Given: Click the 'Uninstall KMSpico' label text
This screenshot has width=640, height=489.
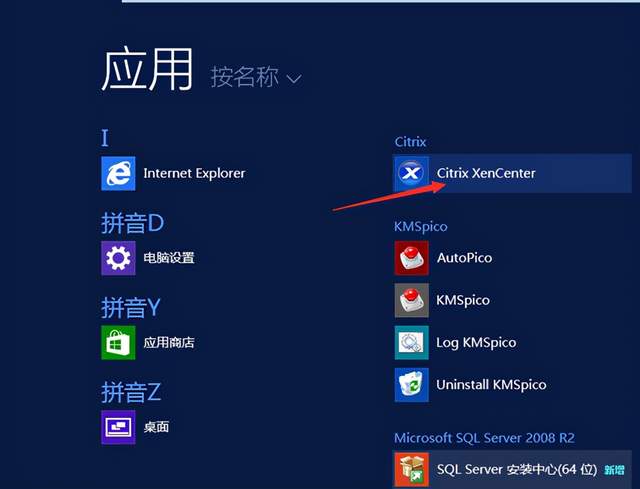Looking at the screenshot, I should [491, 385].
